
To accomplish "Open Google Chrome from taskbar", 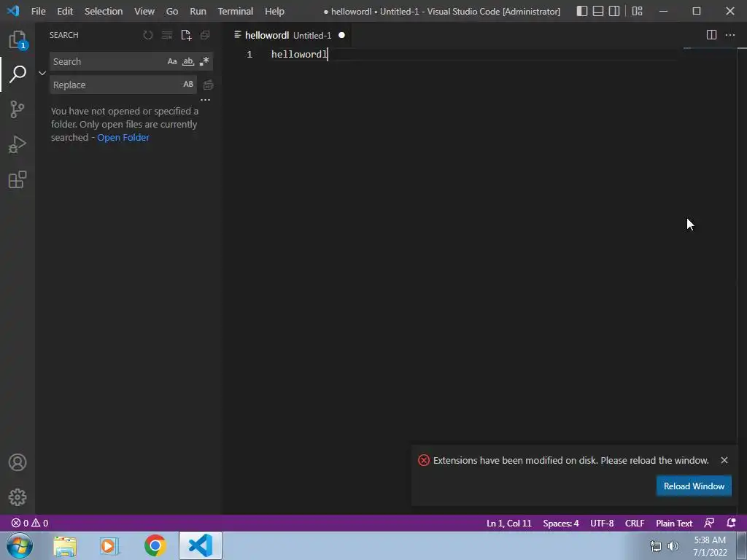I will pos(155,545).
